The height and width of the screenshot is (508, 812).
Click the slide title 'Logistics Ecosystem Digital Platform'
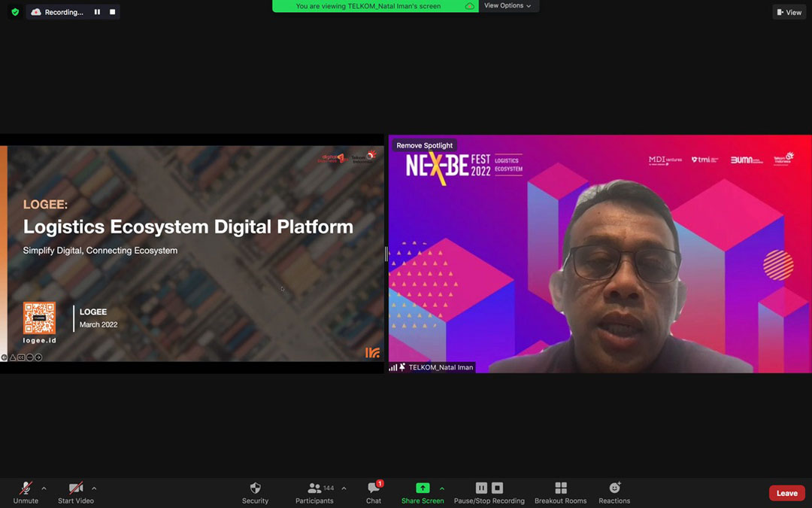(188, 227)
